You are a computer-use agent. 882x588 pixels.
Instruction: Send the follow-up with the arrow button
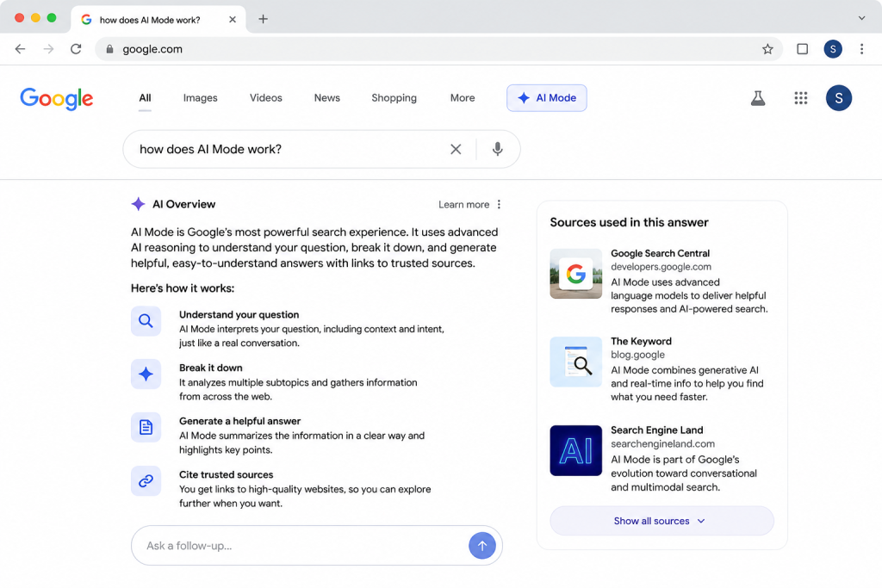point(482,545)
